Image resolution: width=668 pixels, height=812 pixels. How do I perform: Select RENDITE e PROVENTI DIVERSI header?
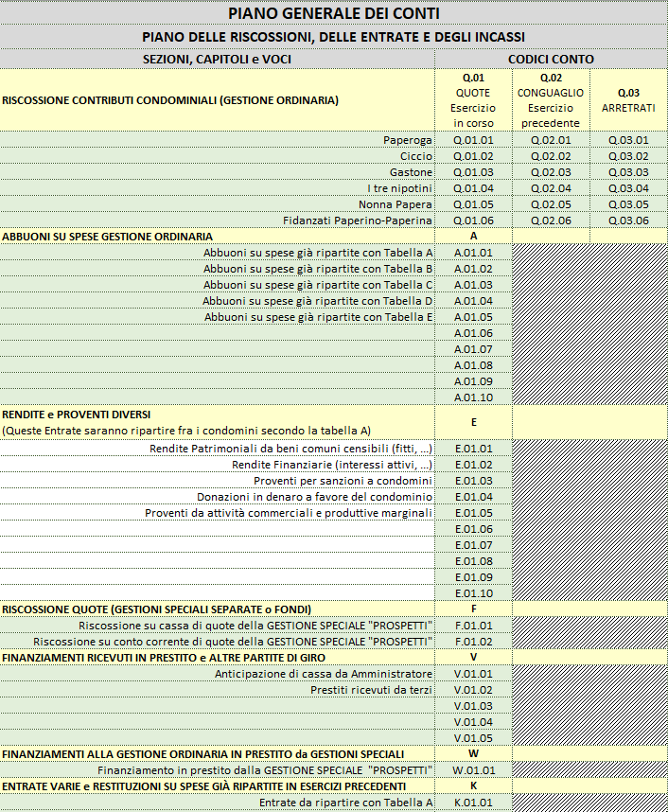217,422
